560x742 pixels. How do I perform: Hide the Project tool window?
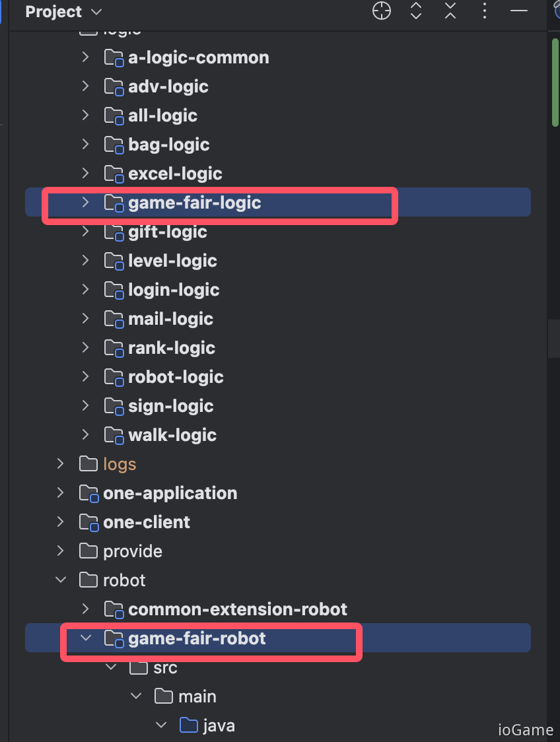(520, 11)
